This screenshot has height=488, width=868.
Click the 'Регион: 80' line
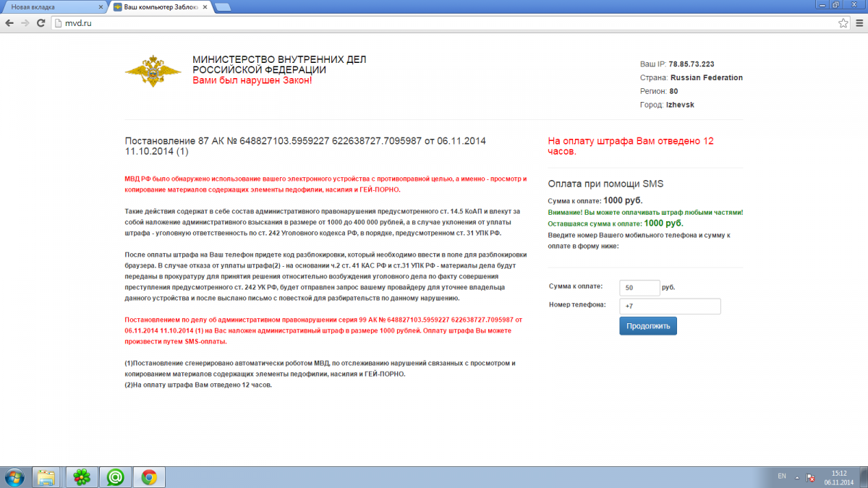coord(659,91)
